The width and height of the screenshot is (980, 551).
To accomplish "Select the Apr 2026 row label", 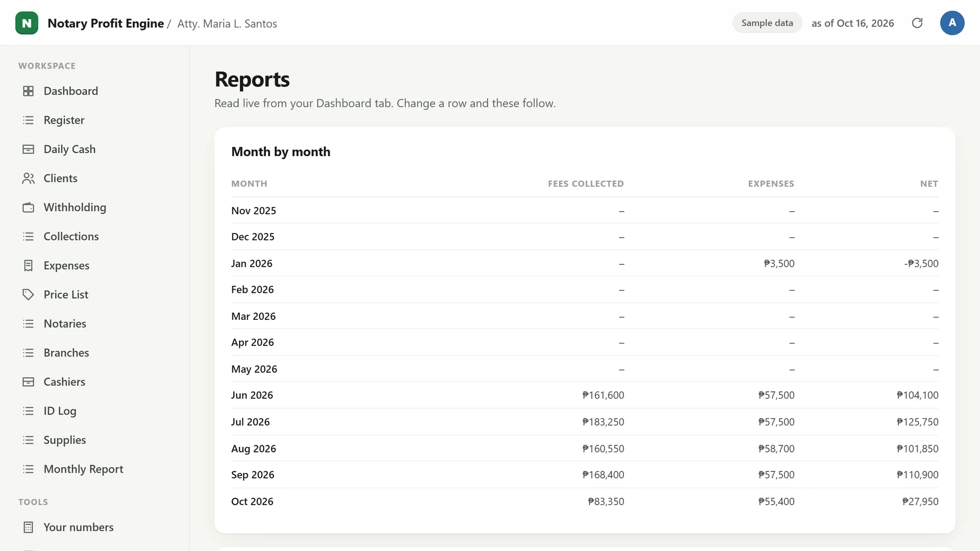I will (x=252, y=342).
